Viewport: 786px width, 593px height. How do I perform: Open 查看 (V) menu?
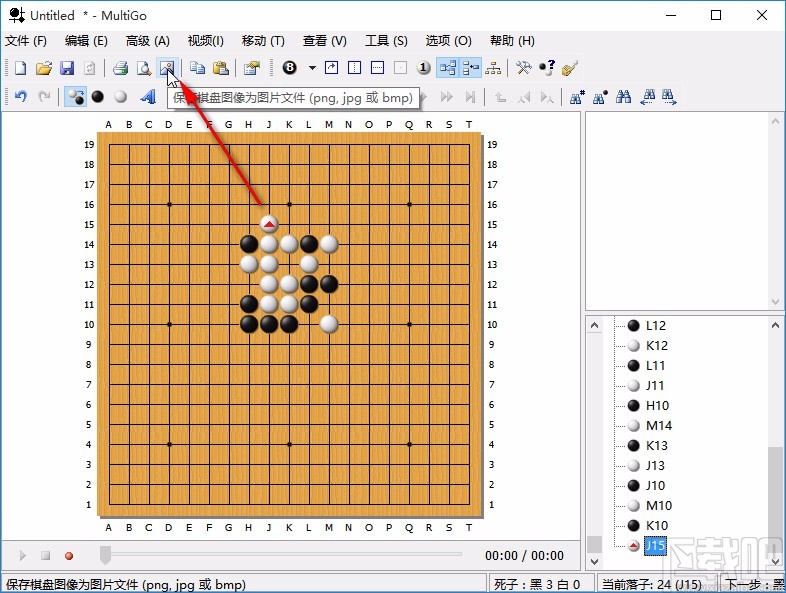(325, 41)
